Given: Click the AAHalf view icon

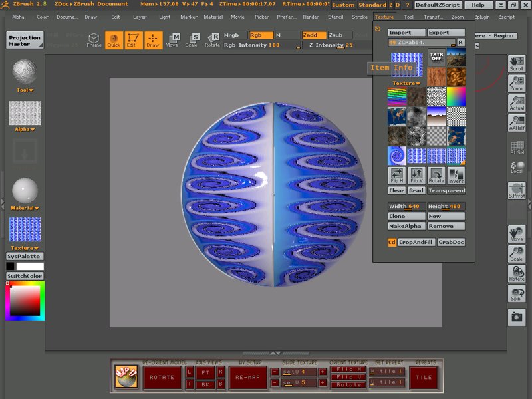Looking at the screenshot, I should click(517, 122).
